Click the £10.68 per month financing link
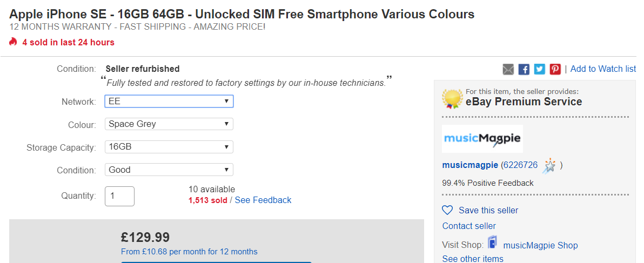This screenshot has width=644, height=263. [x=189, y=252]
